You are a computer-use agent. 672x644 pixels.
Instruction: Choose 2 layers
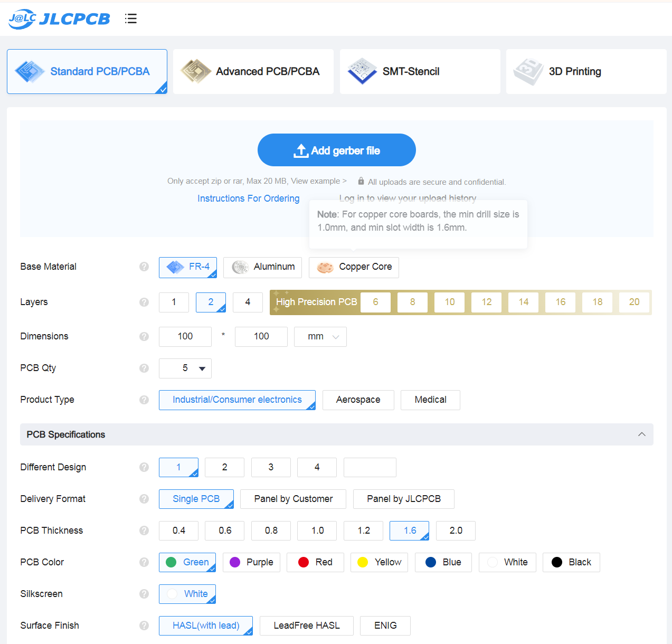211,302
